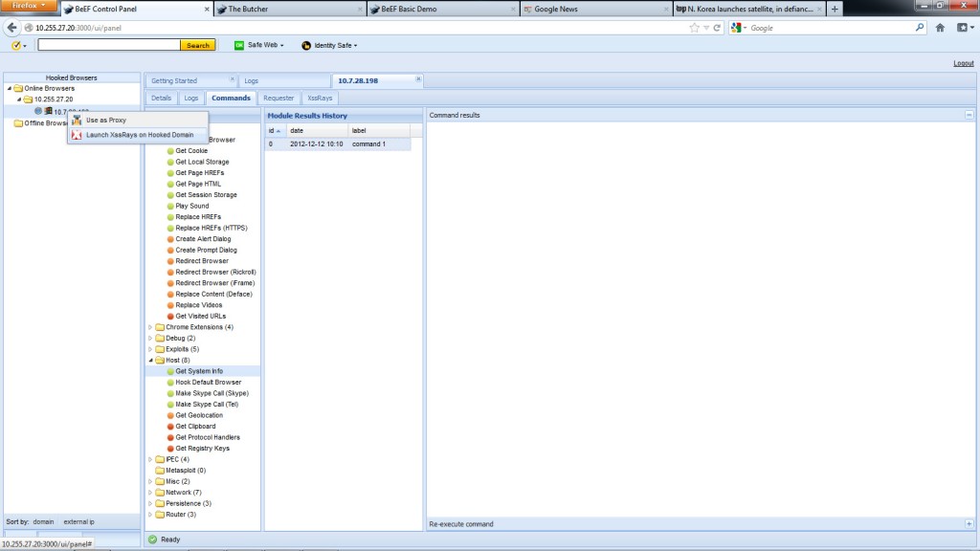Expand the Re-execute command panel
The height and width of the screenshot is (551, 980).
(969, 524)
